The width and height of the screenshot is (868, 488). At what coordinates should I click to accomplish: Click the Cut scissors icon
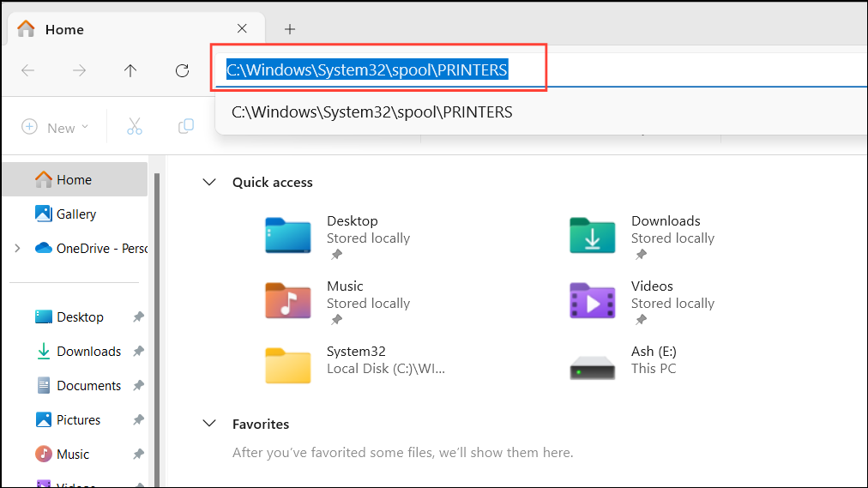pos(135,127)
